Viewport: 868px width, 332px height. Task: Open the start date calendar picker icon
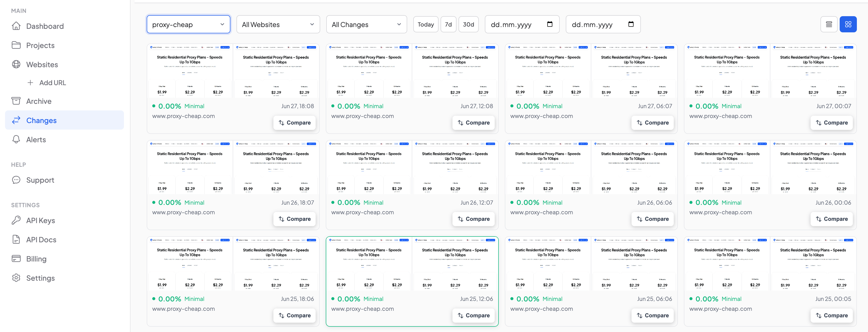[550, 24]
